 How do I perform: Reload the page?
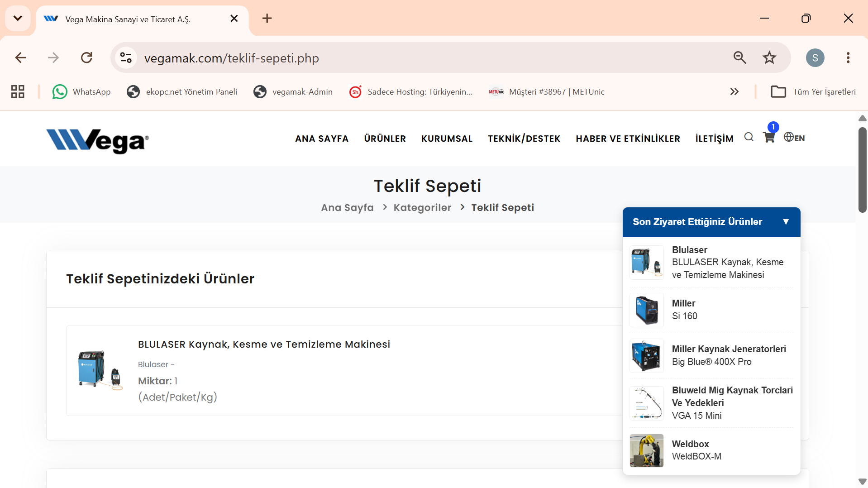tap(86, 57)
